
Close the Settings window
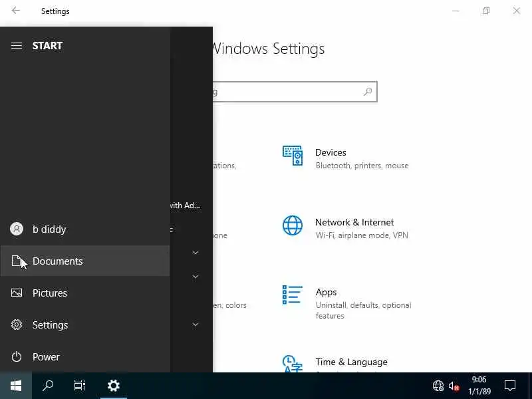click(517, 11)
